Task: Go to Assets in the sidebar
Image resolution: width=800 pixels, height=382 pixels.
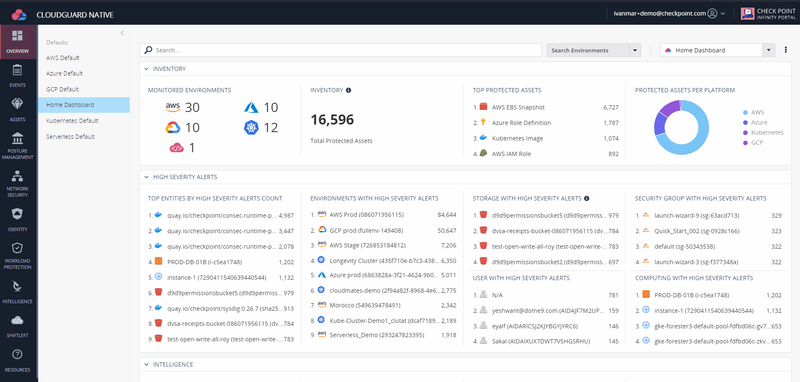Action: (x=18, y=109)
